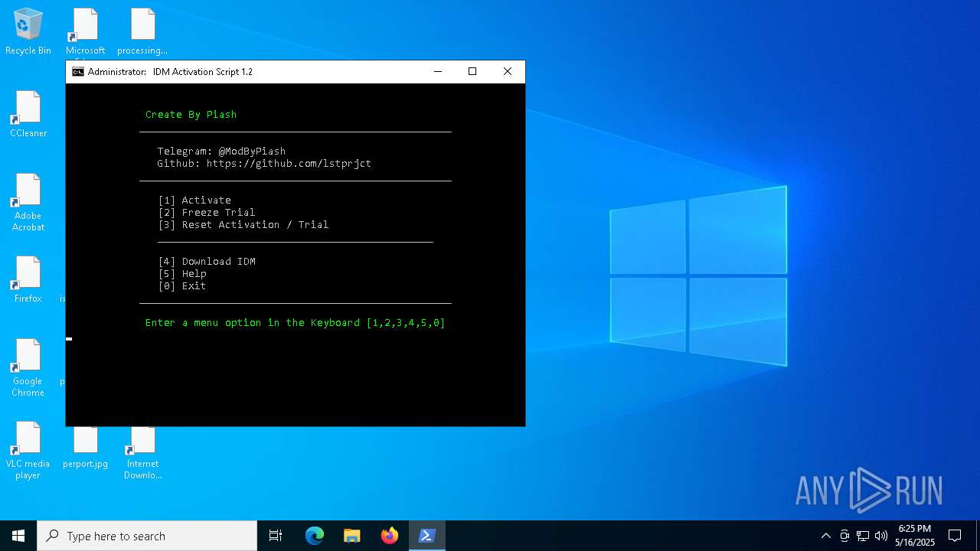980x551 pixels.
Task: Open the console window system menu icon
Action: click(78, 72)
